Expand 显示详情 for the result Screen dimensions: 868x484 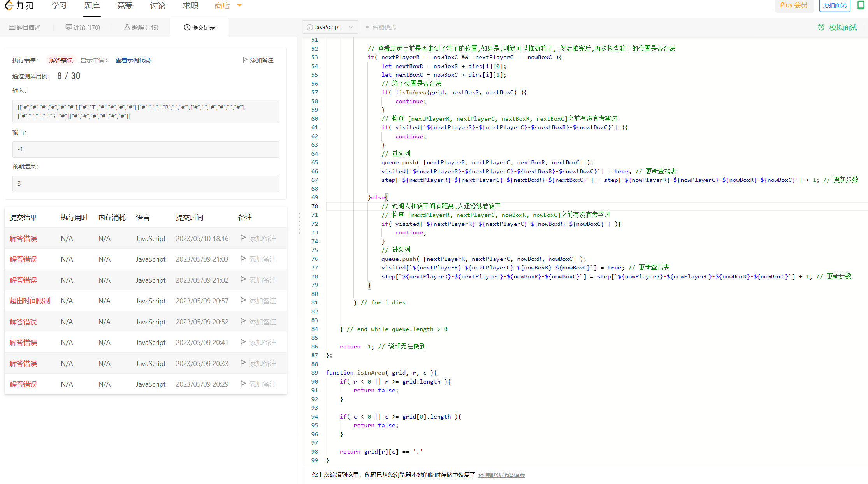(x=94, y=60)
